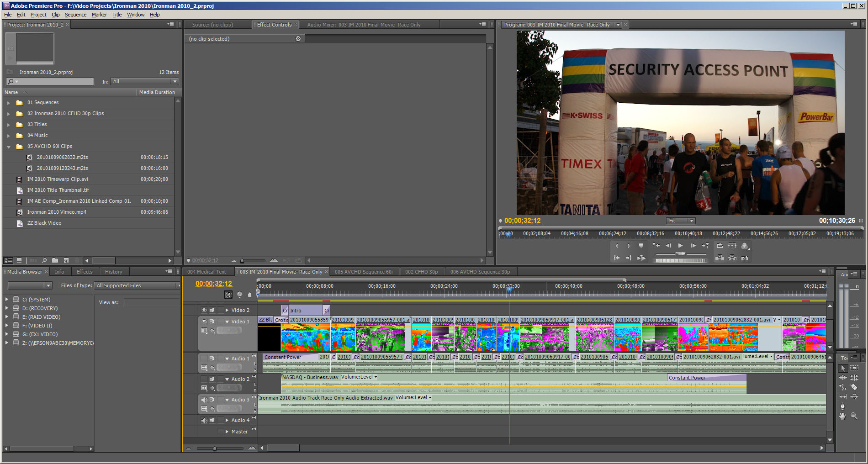Toggle track lock for Audio 1

(221, 359)
